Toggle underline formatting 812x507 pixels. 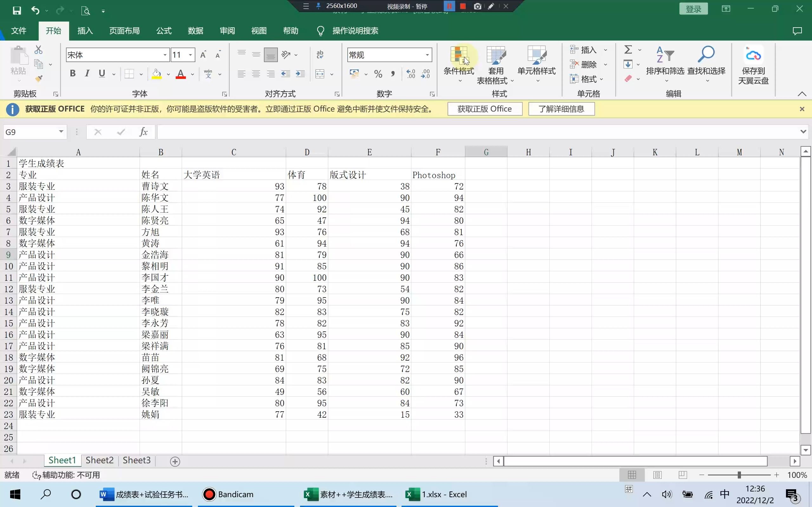pos(101,73)
